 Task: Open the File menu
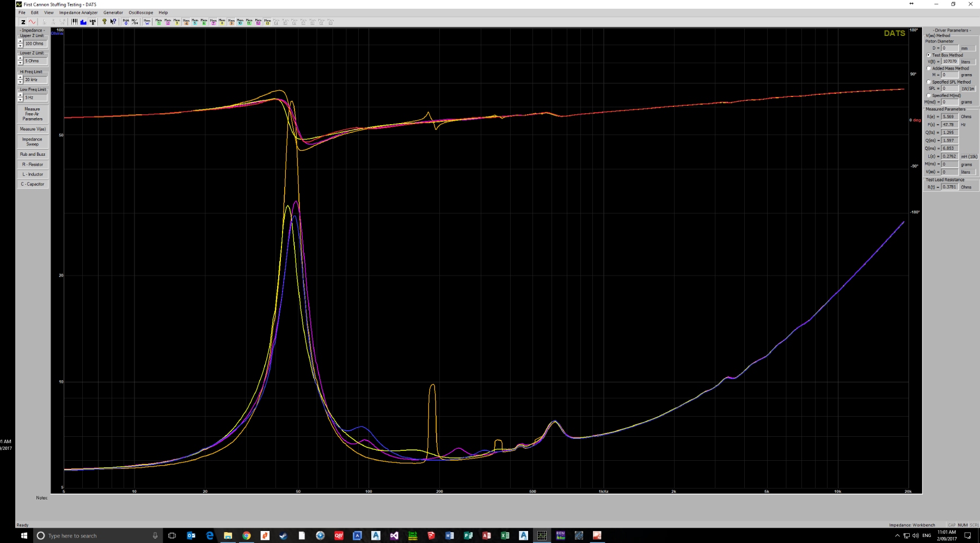22,13
